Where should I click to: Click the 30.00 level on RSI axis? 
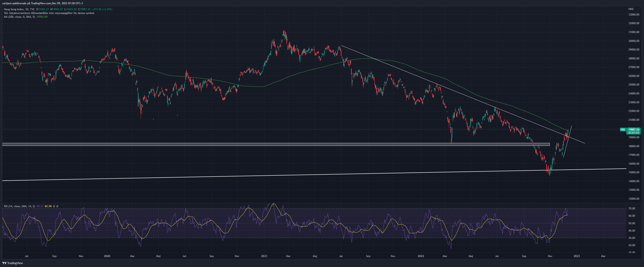(x=632, y=238)
